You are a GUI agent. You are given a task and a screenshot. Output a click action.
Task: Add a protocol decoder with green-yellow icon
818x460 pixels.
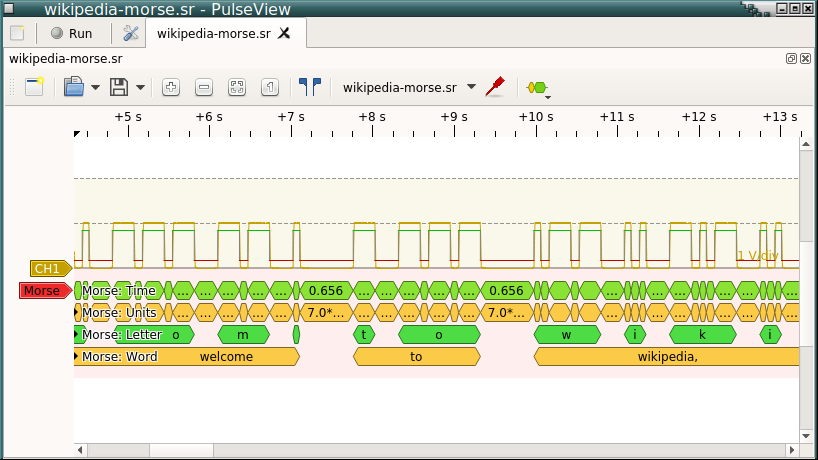[x=537, y=88]
